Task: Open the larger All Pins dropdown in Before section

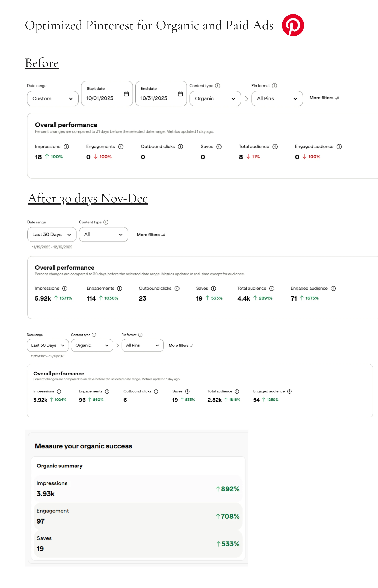Action: coord(277,99)
